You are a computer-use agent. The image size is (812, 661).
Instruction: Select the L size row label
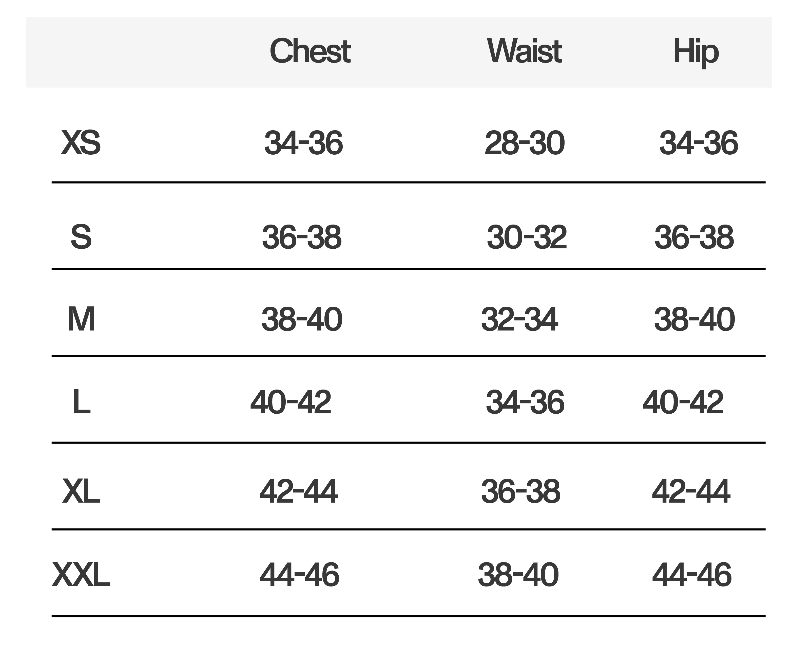click(82, 402)
